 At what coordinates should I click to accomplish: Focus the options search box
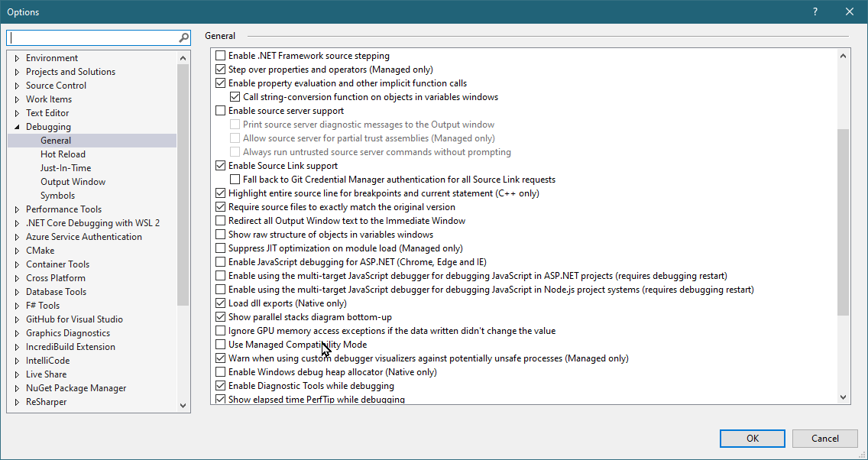click(x=94, y=37)
